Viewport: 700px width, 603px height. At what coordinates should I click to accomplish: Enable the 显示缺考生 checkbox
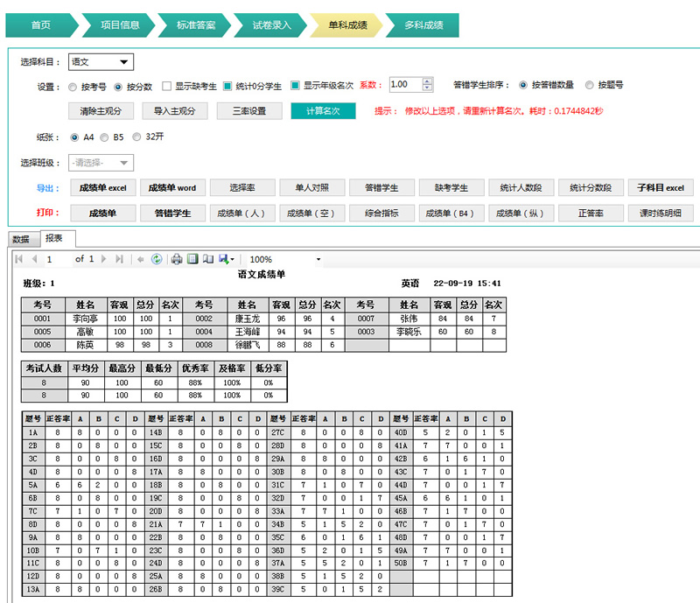[x=166, y=87]
